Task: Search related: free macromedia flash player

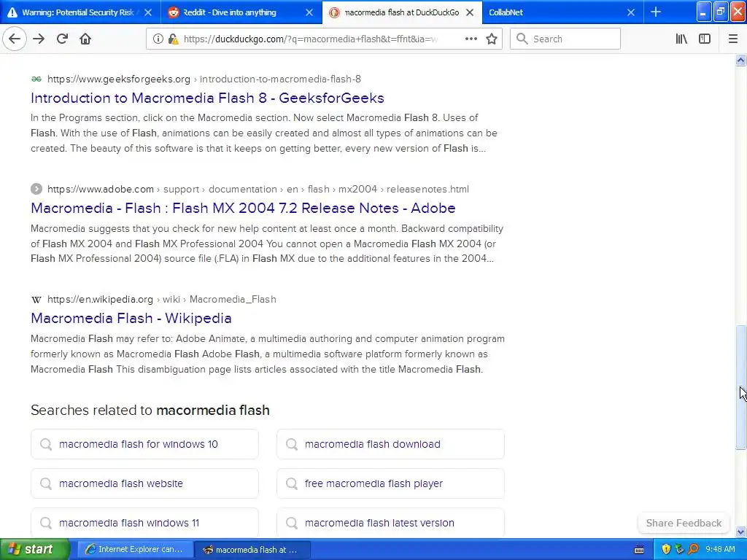Action: (391, 484)
